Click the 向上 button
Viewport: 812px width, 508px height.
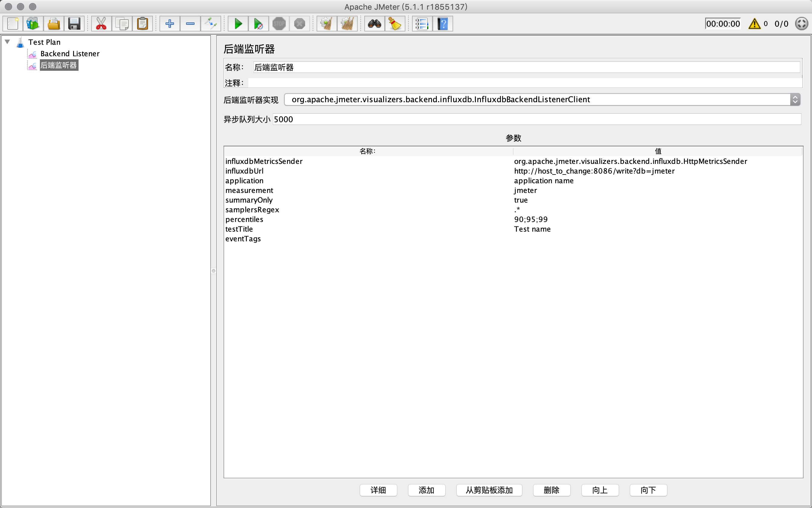tap(600, 490)
